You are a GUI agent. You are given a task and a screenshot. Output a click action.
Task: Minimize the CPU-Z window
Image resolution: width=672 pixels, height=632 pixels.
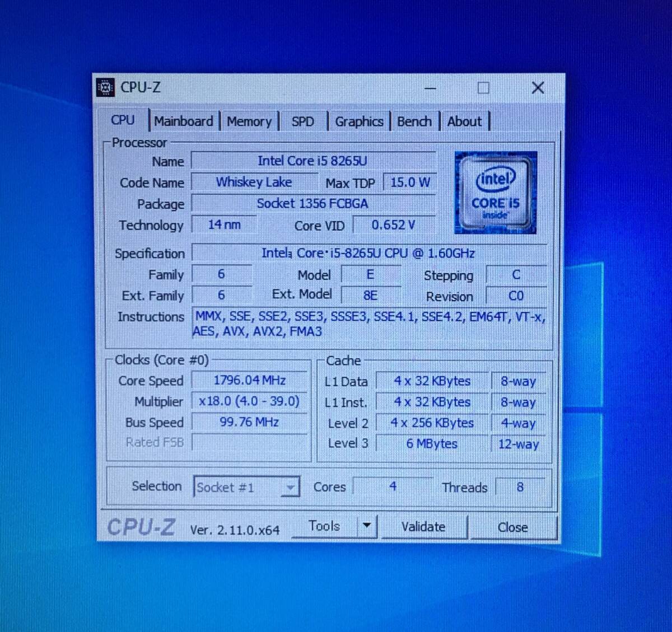click(430, 88)
